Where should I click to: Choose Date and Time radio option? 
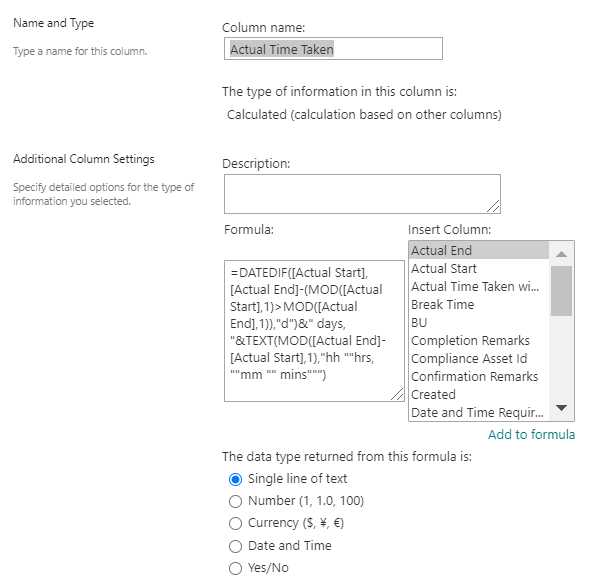tap(235, 546)
